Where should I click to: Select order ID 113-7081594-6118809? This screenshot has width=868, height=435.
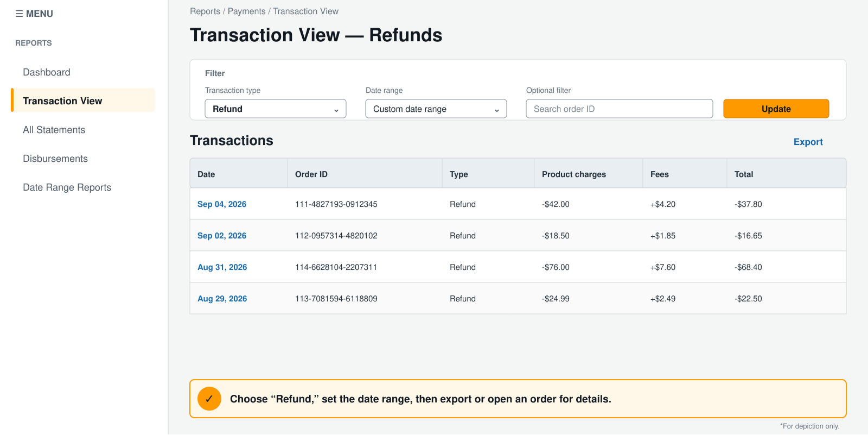point(336,299)
